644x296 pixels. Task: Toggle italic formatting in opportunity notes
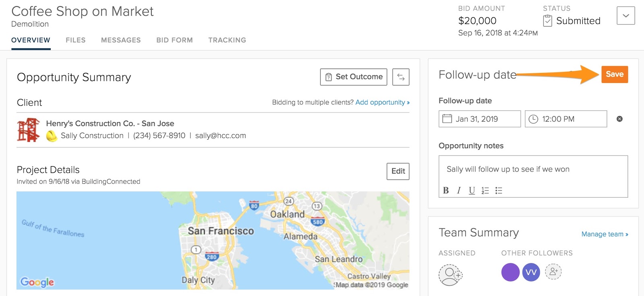(x=458, y=190)
